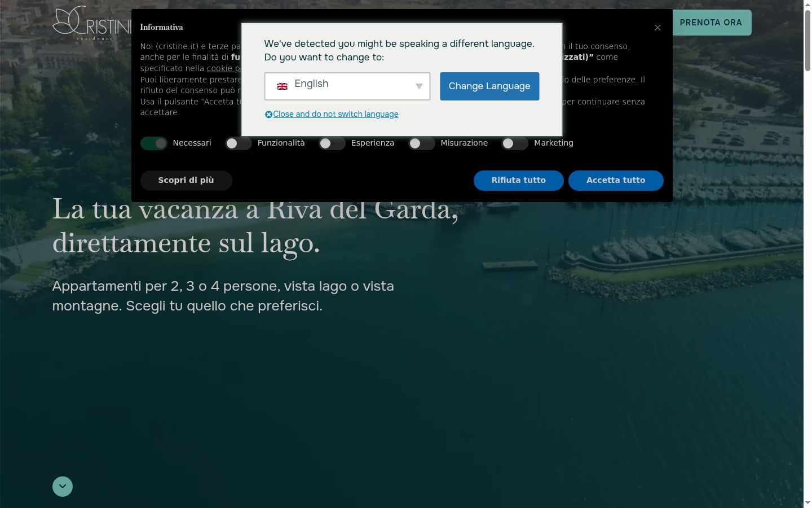This screenshot has width=812, height=508.
Task: Click the 'Informativa' dialog heading
Action: tap(161, 27)
